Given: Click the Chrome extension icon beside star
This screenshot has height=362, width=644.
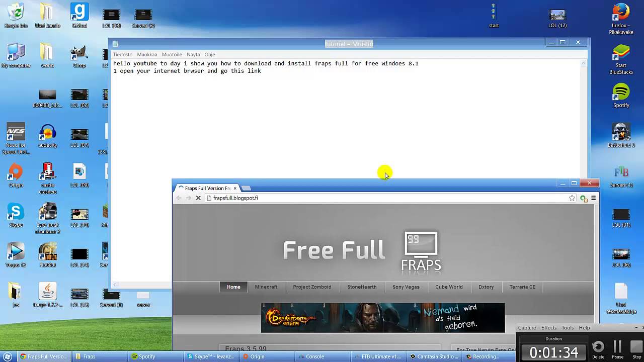Looking at the screenshot, I should 584,198.
